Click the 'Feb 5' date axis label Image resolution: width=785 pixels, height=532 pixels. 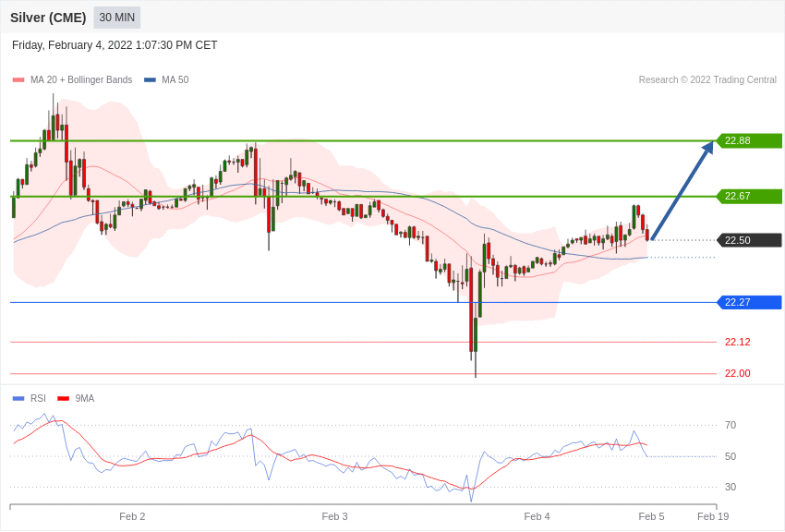tap(651, 516)
